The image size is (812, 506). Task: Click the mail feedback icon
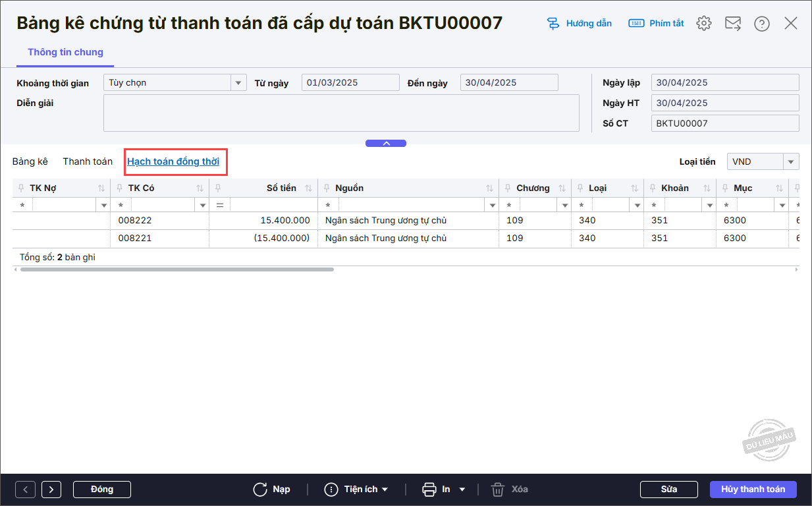[x=733, y=24]
